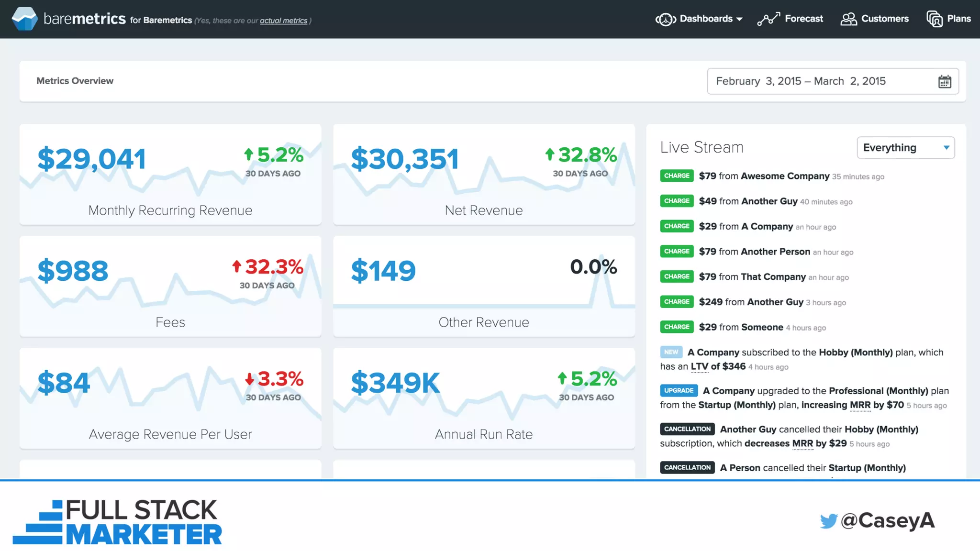
Task: Click the Baremetrics cube logo icon
Action: (24, 19)
